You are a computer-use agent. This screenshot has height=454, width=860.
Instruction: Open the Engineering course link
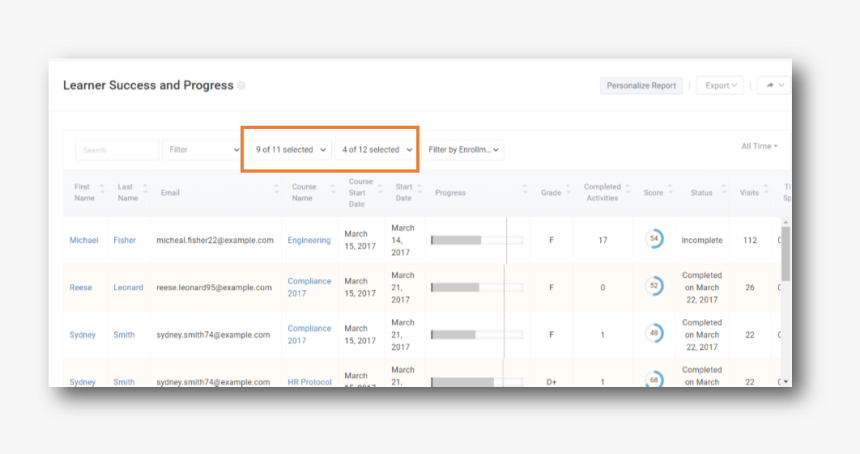(x=309, y=240)
